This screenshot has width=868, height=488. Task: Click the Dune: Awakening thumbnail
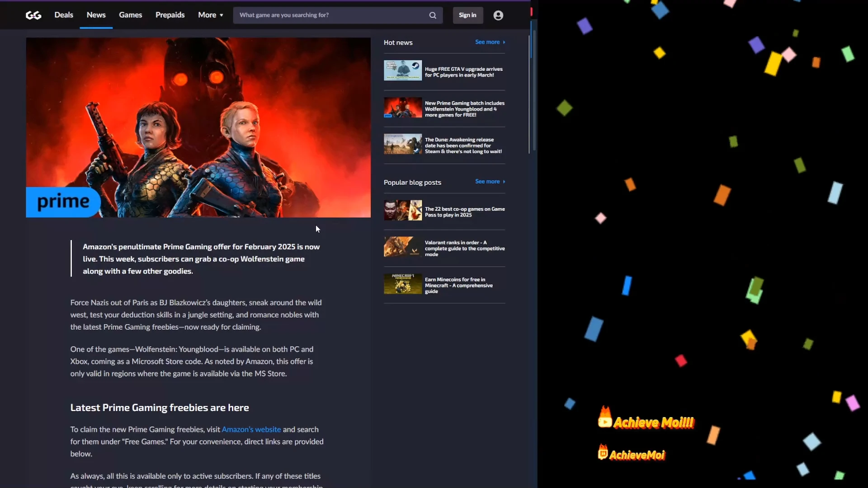pyautogui.click(x=403, y=144)
